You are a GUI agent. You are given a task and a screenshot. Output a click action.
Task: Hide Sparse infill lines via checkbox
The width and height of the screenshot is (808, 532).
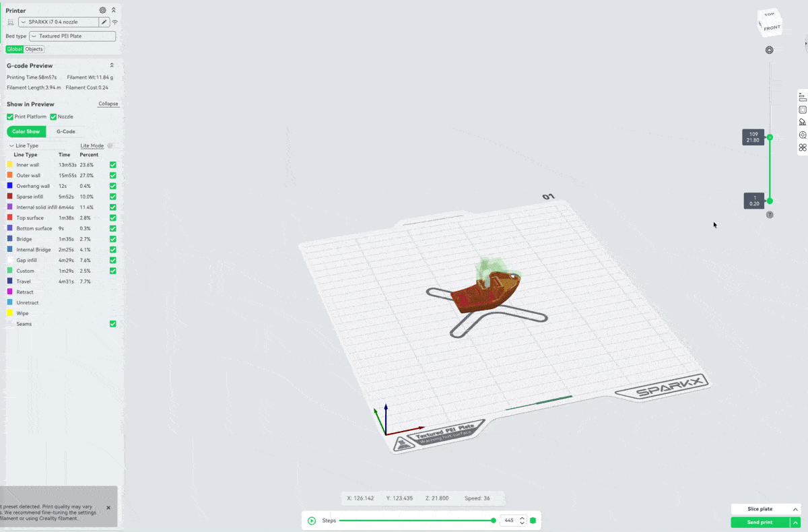coord(113,197)
